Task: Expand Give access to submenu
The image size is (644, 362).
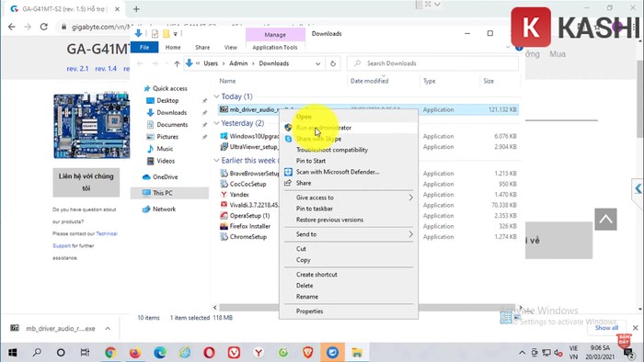Action: point(349,198)
